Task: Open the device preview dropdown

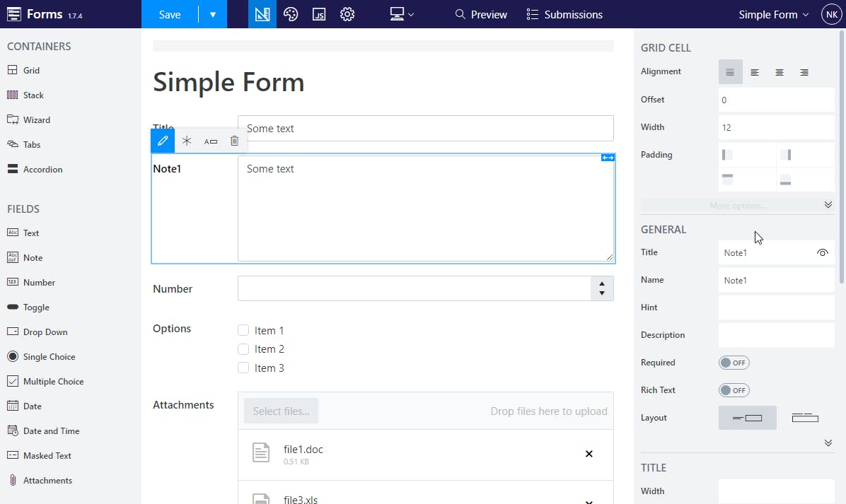Action: click(x=402, y=13)
